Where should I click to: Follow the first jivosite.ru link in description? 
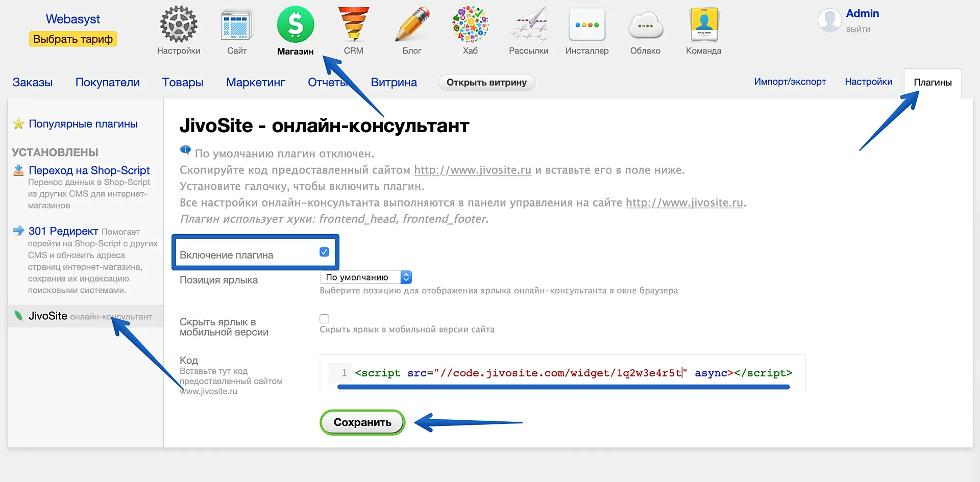point(473,170)
